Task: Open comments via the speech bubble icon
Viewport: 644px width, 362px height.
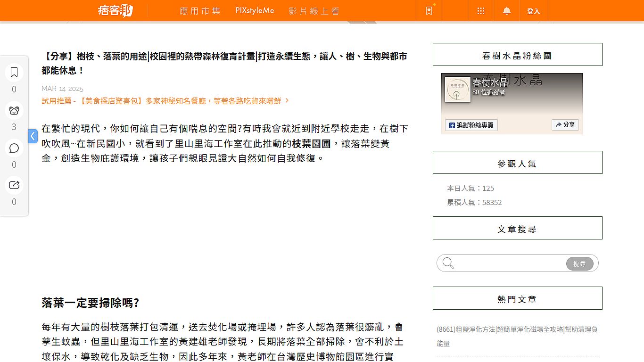Action: point(14,148)
